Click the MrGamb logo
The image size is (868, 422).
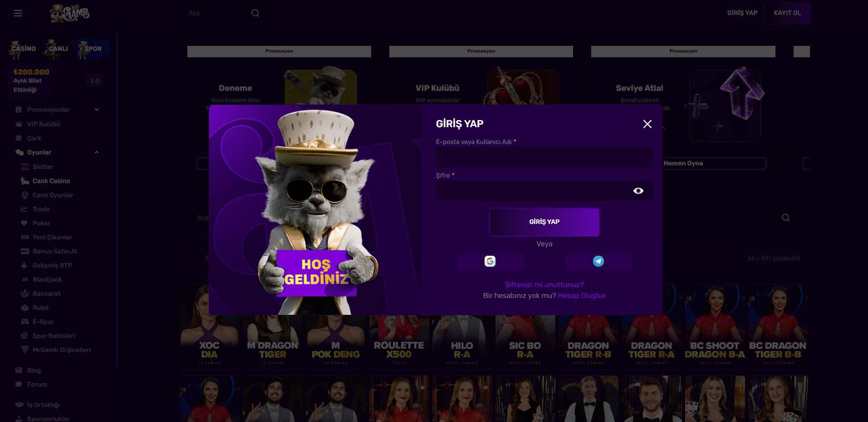pyautogui.click(x=69, y=13)
